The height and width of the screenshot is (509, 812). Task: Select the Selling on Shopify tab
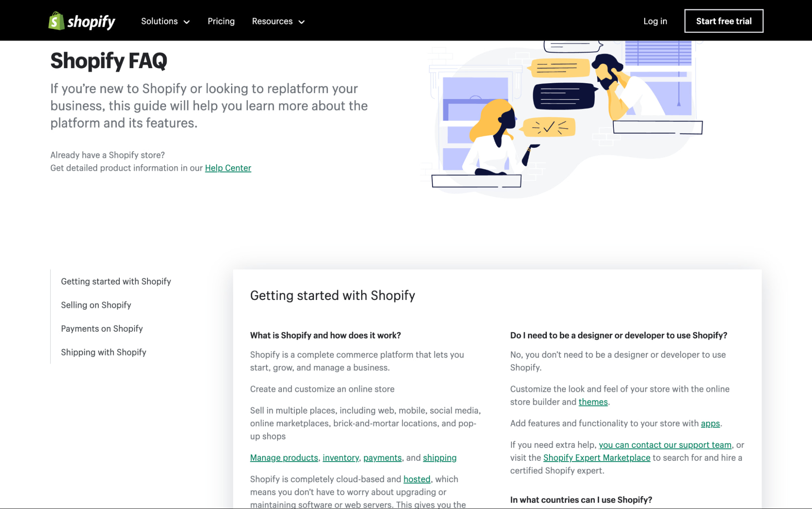coord(95,304)
